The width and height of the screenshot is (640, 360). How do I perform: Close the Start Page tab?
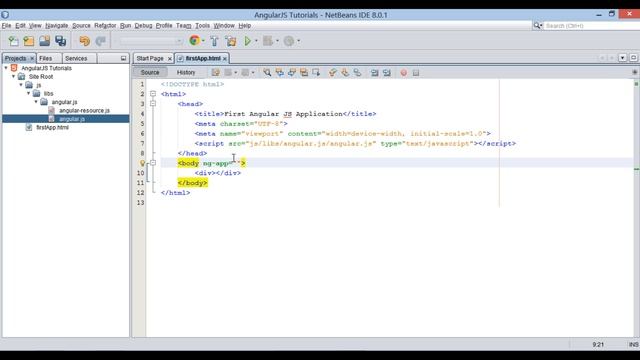pyautogui.click(x=170, y=59)
